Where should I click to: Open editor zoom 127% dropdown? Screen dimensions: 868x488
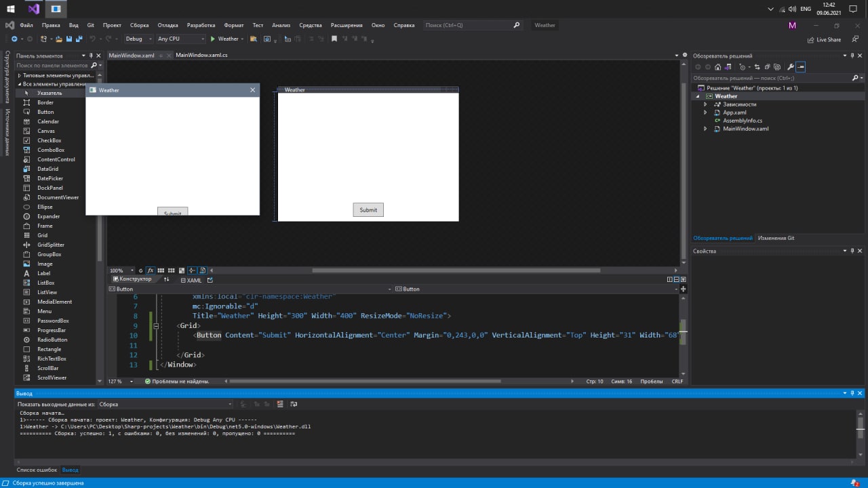(x=119, y=381)
